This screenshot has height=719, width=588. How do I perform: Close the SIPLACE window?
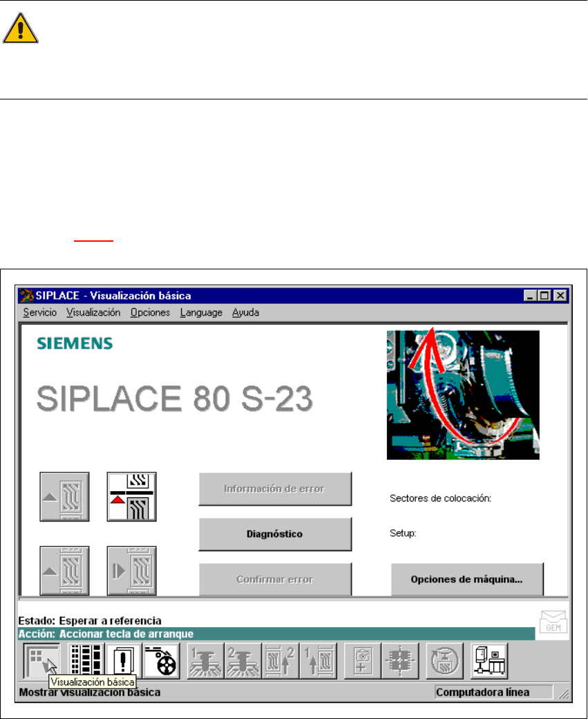[560, 296]
